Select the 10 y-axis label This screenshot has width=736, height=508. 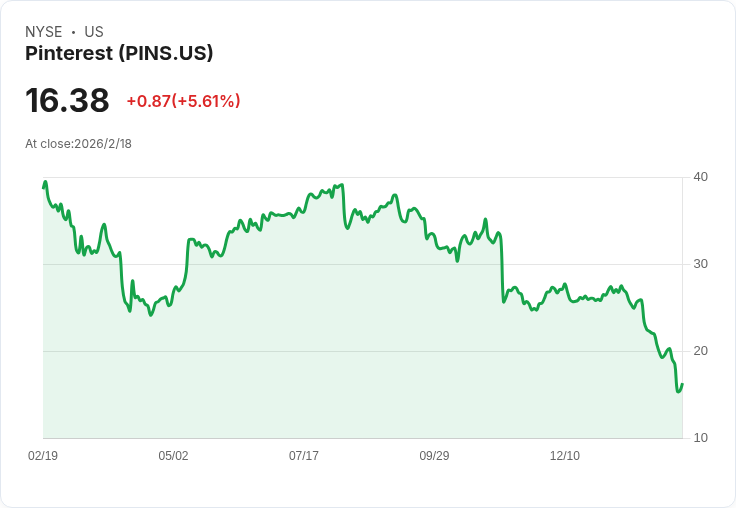pos(701,438)
